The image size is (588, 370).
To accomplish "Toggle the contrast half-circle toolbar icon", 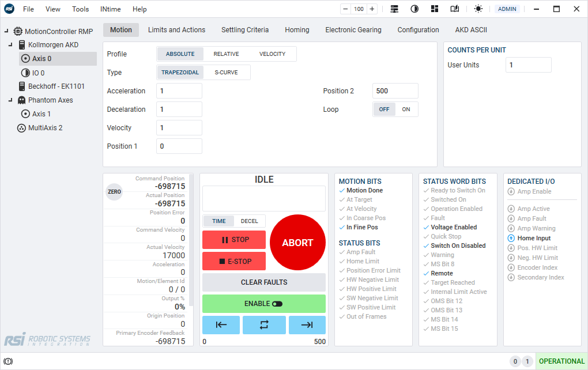I will [414, 9].
